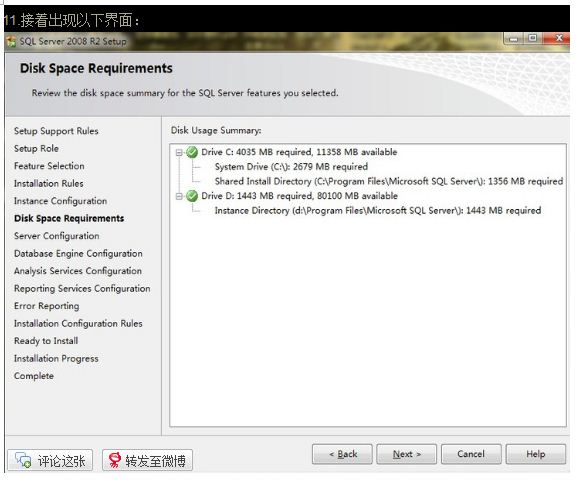This screenshot has width=582, height=480.
Task: Click the comment bubble icon beside 评论这张
Action: point(23,461)
